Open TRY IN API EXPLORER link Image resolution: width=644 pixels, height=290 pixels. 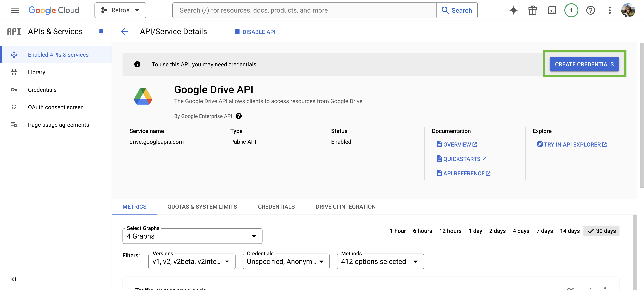pyautogui.click(x=572, y=144)
